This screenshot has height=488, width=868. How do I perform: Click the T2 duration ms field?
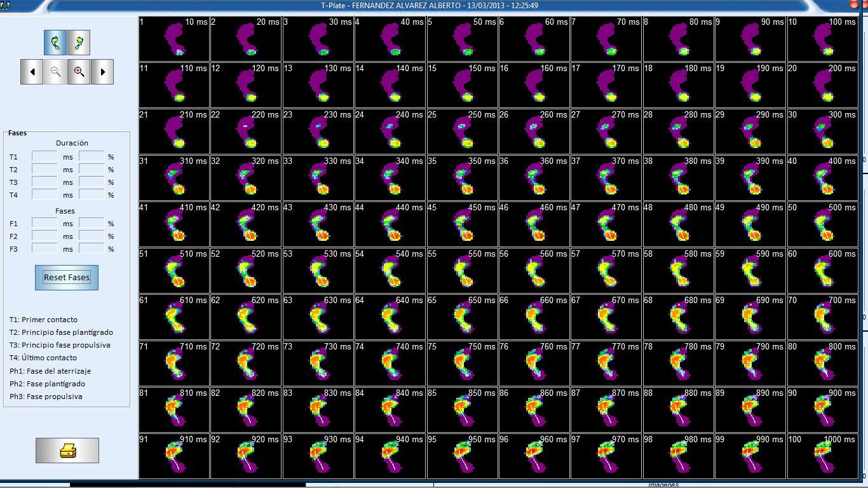[44, 170]
